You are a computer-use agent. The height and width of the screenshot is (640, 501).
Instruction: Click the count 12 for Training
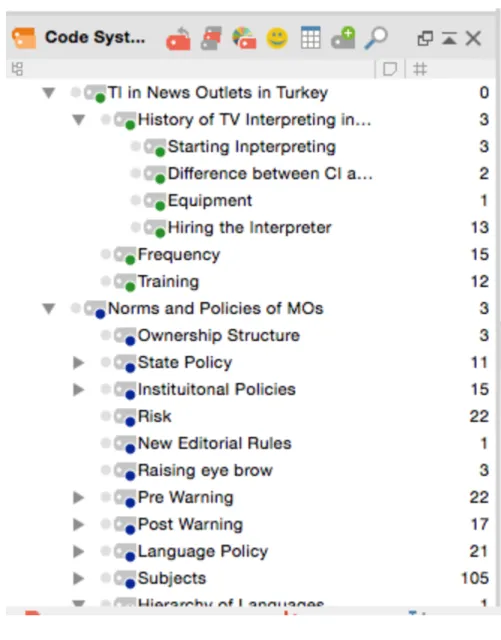479,281
